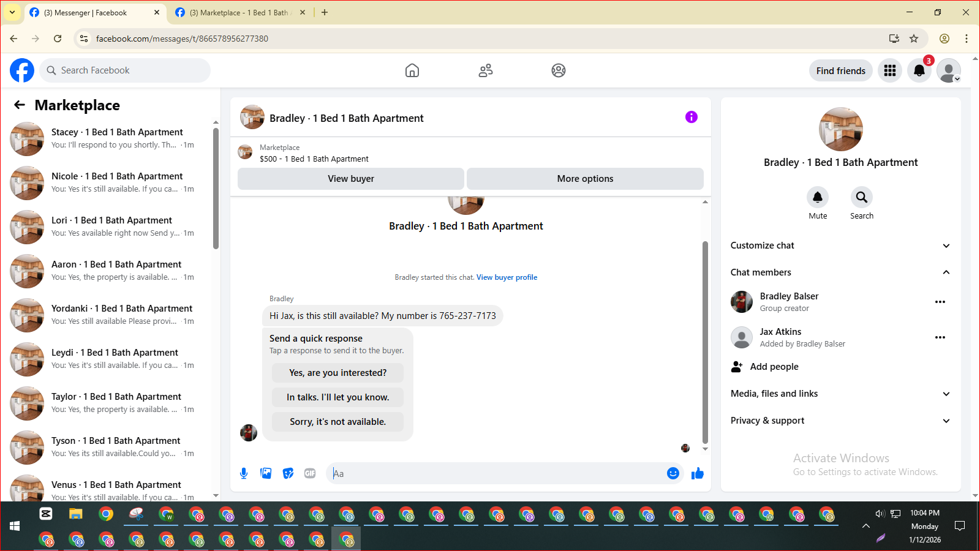The height and width of the screenshot is (551, 980).
Task: Switch to the Messenger | Facebook tab
Action: point(95,12)
